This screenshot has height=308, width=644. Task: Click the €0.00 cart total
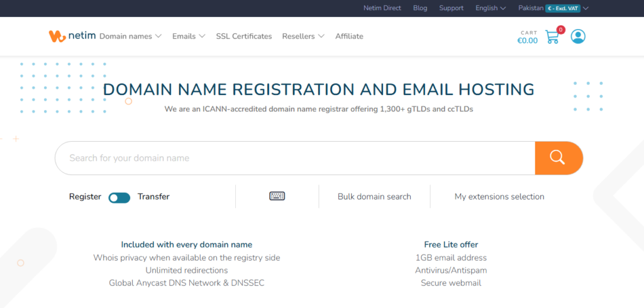(x=528, y=41)
